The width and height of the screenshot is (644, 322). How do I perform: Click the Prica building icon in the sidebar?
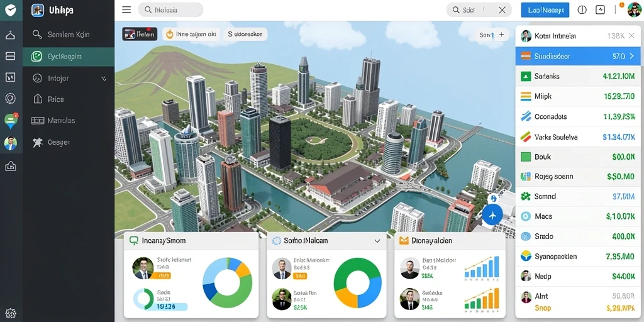(37, 99)
